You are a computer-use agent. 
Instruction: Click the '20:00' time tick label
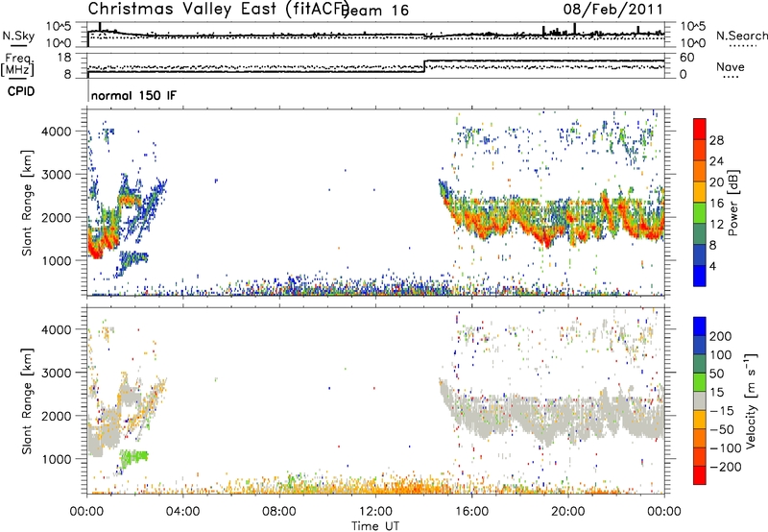(567, 512)
